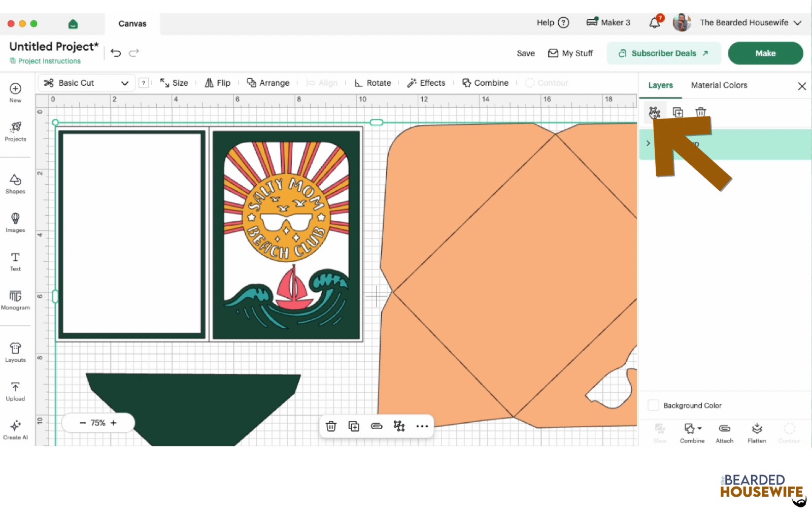Click attach icon in floating canvas toolbar

(377, 426)
